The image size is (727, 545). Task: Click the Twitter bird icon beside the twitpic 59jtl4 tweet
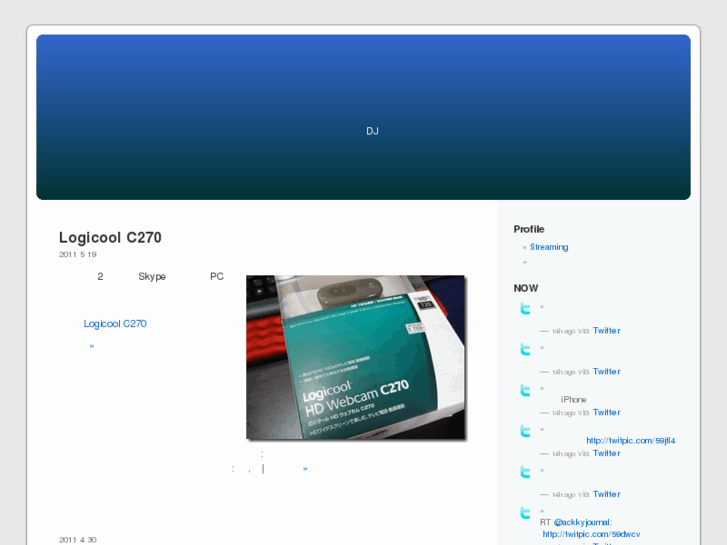coord(525,431)
